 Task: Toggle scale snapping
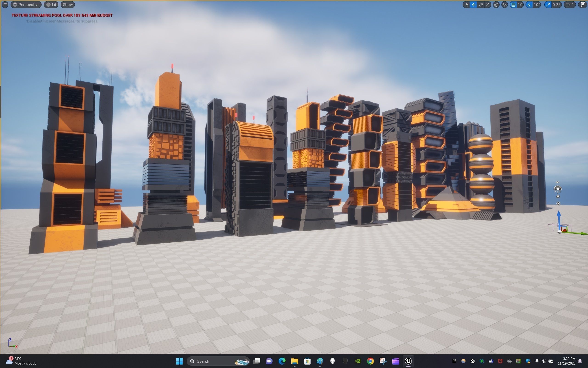click(548, 5)
